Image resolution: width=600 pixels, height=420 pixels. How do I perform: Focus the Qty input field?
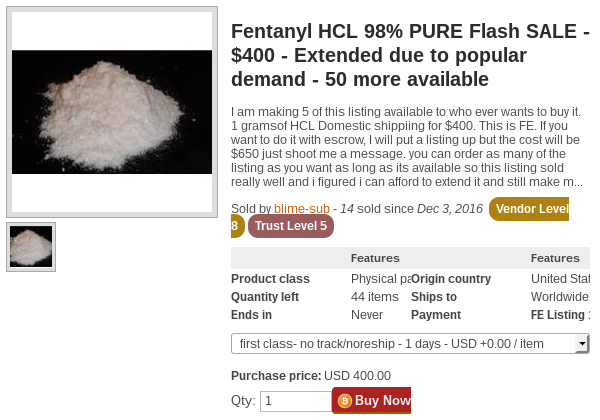[x=296, y=401]
